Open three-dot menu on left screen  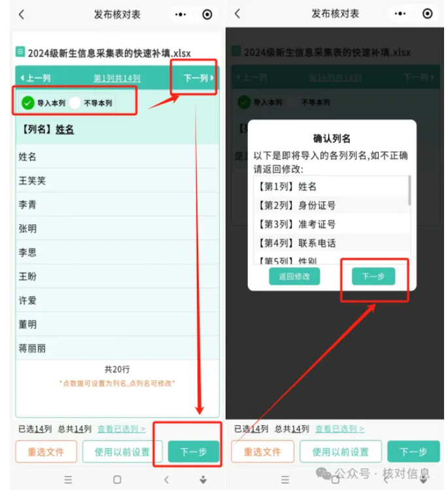181,14
